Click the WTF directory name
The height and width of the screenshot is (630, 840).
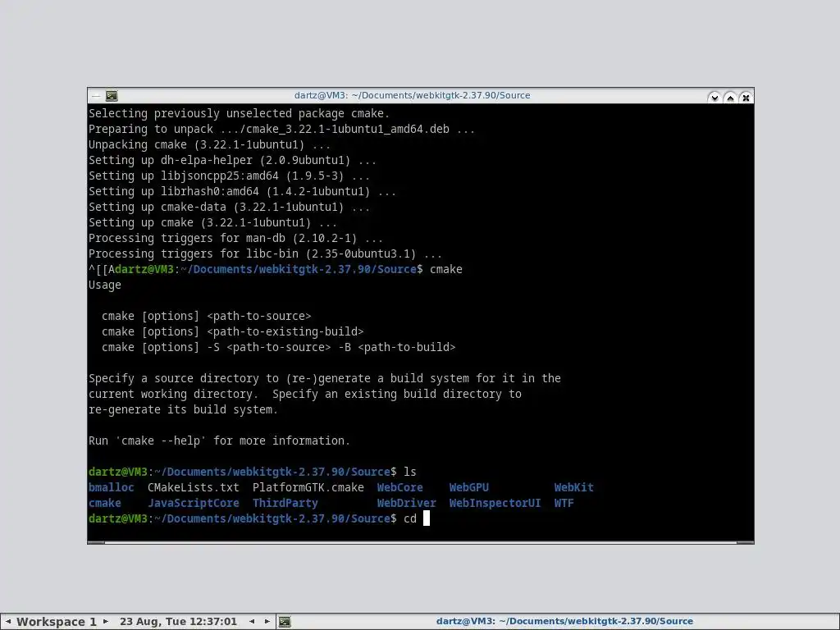pyautogui.click(x=564, y=503)
